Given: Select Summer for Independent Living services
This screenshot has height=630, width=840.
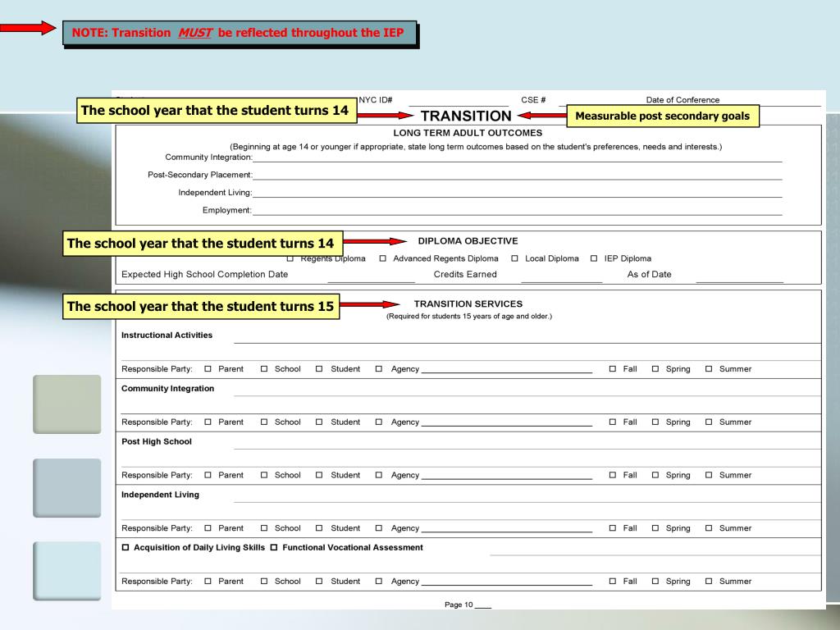Looking at the screenshot, I should (x=709, y=527).
